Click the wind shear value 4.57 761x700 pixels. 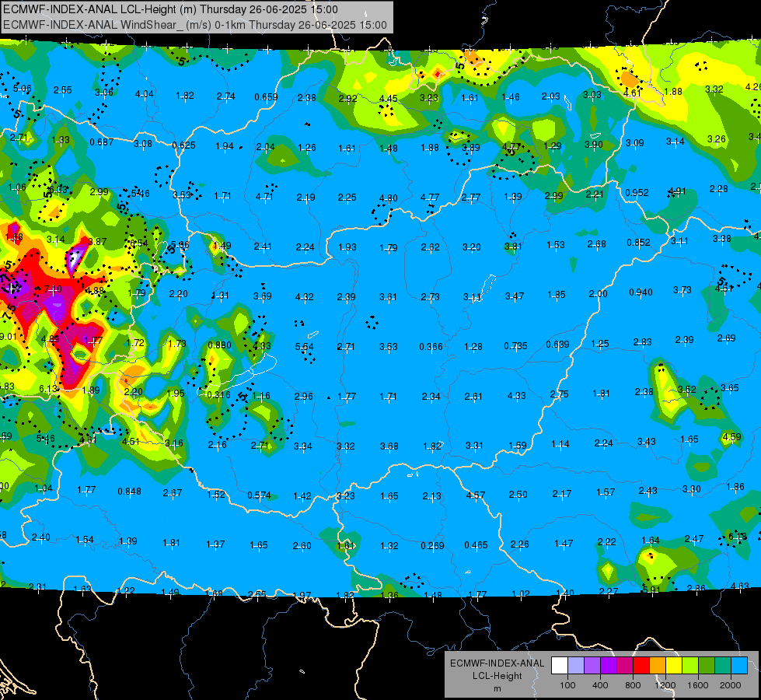coord(475,495)
